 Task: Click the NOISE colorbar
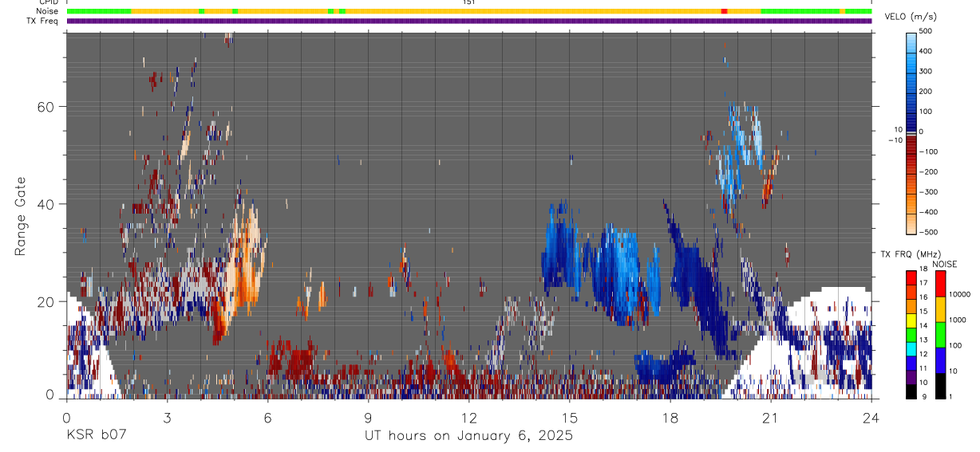point(941,335)
